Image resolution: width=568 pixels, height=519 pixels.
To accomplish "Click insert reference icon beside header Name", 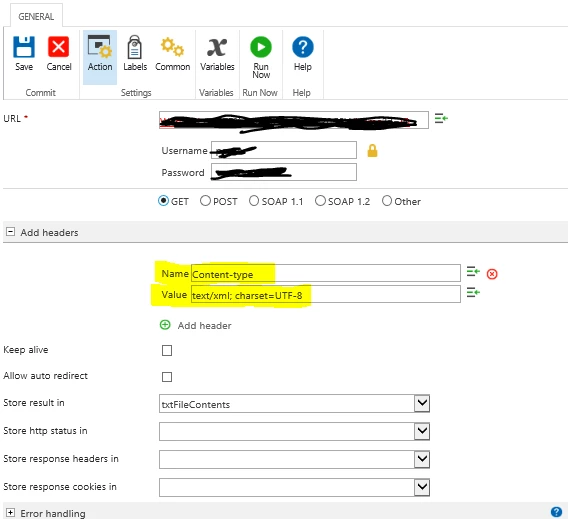I will point(473,271).
